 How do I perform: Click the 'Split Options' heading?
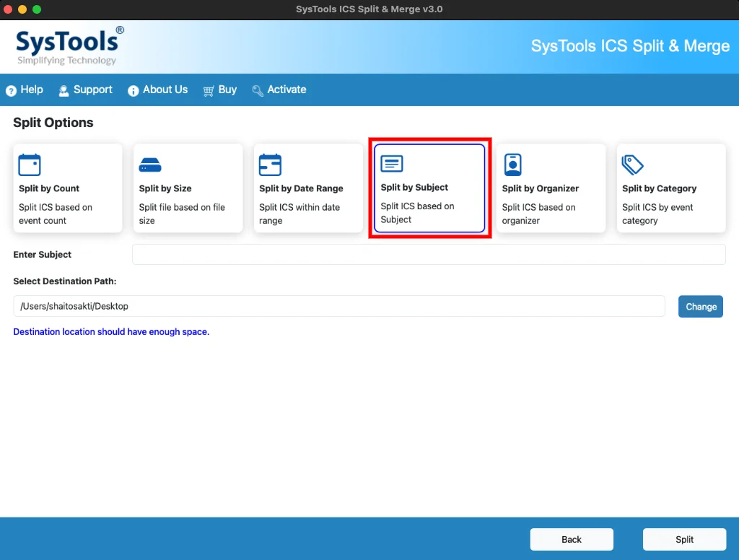pyautogui.click(x=53, y=123)
